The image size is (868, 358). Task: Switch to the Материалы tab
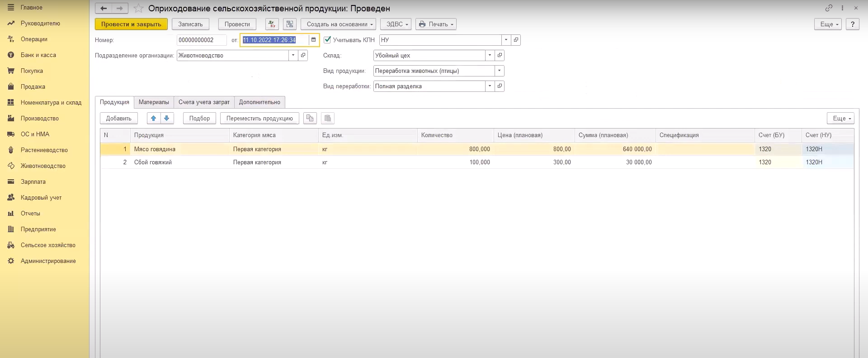pos(154,102)
